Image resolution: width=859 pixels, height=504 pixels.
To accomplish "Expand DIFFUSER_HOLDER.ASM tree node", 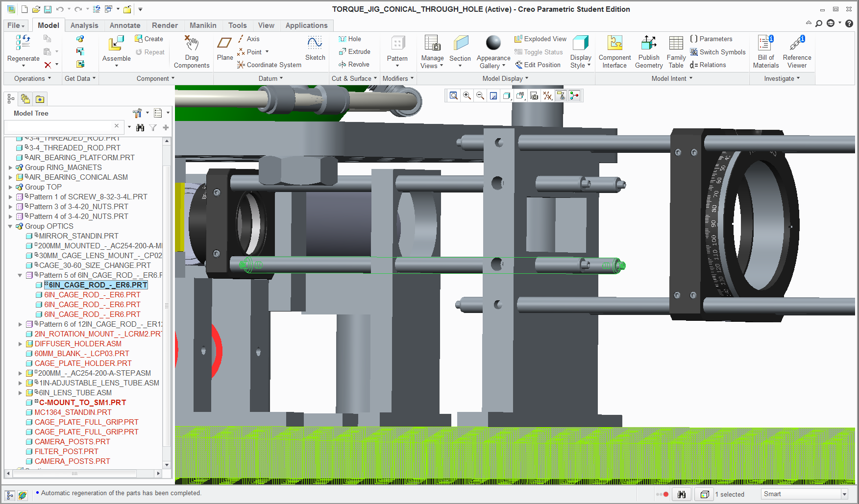I will (20, 344).
